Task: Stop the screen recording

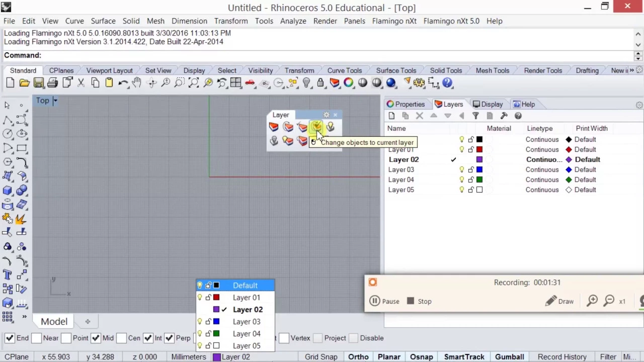Action: [x=419, y=301]
